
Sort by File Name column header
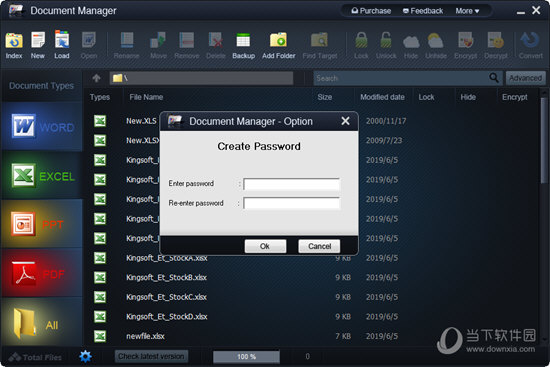click(x=146, y=97)
